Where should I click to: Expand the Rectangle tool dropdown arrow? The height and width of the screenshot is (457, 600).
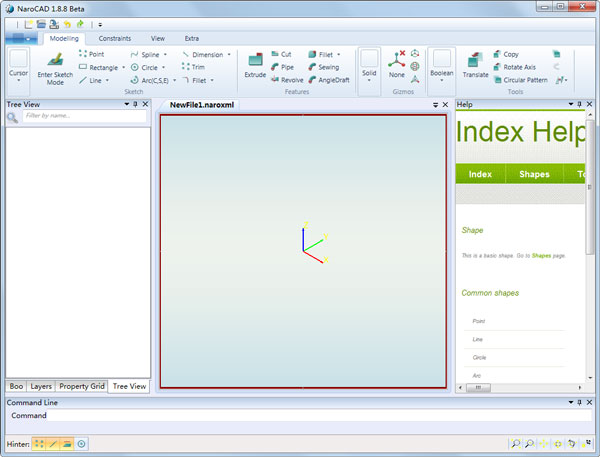tap(123, 67)
